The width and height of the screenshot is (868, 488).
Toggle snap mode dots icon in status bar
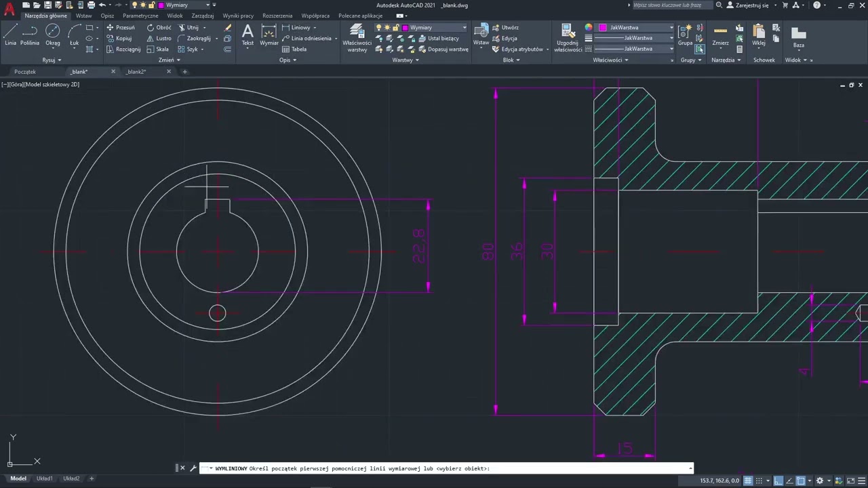coord(759,481)
